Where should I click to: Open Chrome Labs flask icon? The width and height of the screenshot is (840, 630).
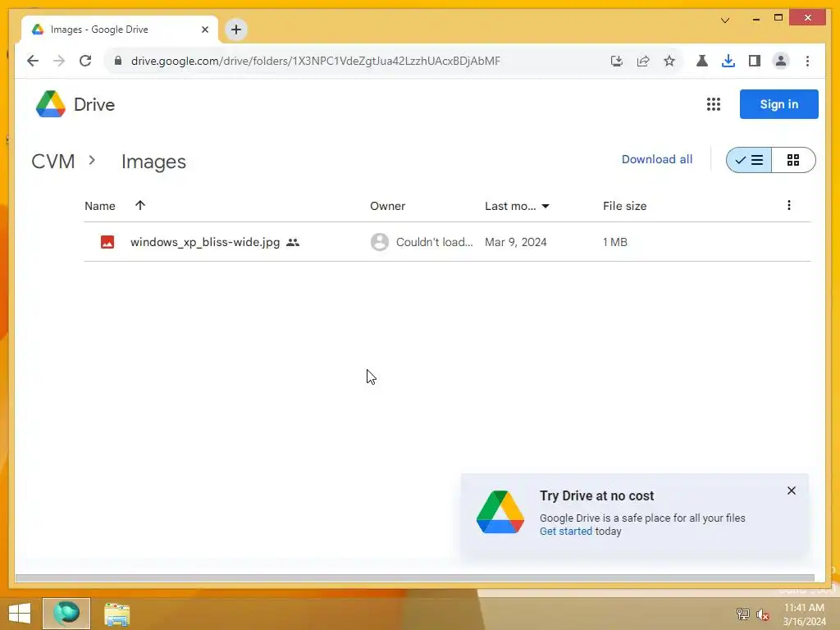coord(702,61)
